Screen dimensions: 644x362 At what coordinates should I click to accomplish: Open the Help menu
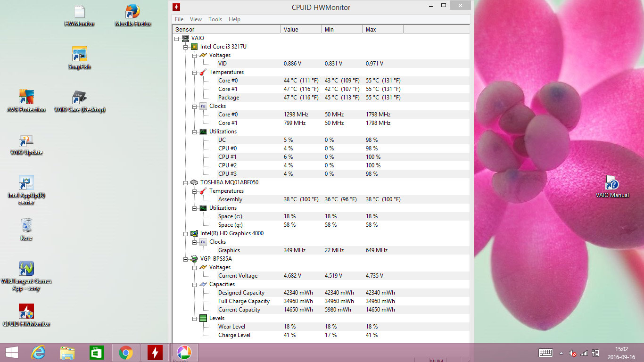(234, 19)
